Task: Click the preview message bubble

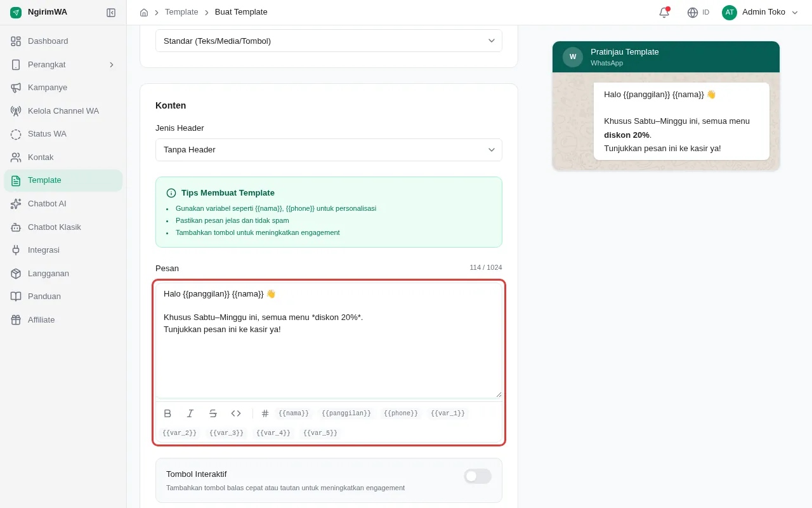Action: [681, 121]
